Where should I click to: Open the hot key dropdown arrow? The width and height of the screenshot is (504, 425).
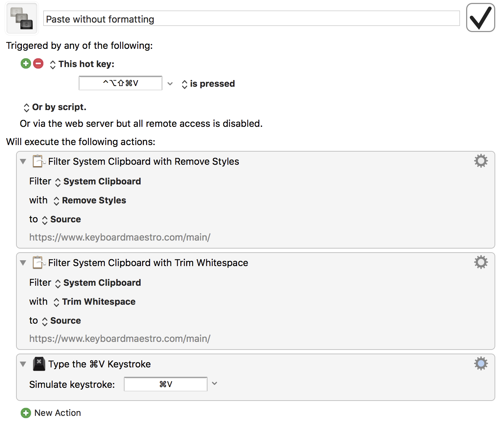click(x=170, y=83)
